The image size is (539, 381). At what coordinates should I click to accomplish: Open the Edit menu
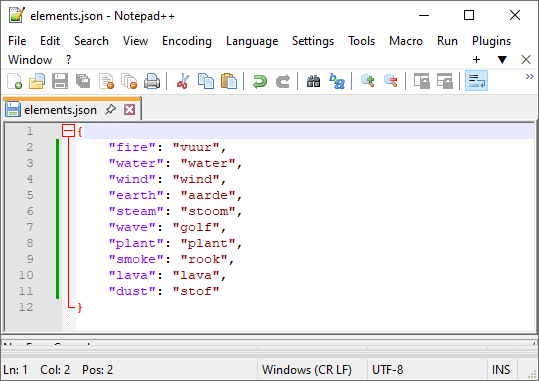[x=50, y=41]
